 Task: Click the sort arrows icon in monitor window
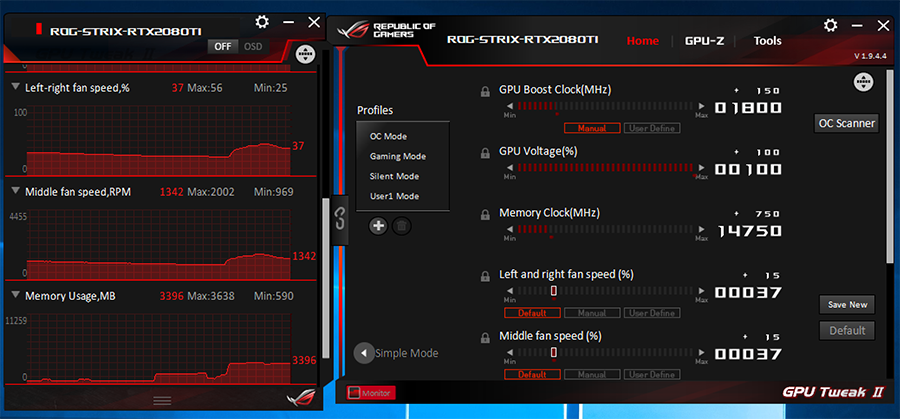[306, 53]
